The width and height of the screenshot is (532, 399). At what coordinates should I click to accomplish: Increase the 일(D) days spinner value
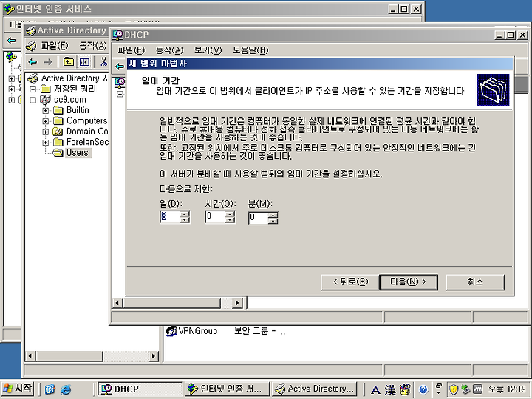coord(185,214)
